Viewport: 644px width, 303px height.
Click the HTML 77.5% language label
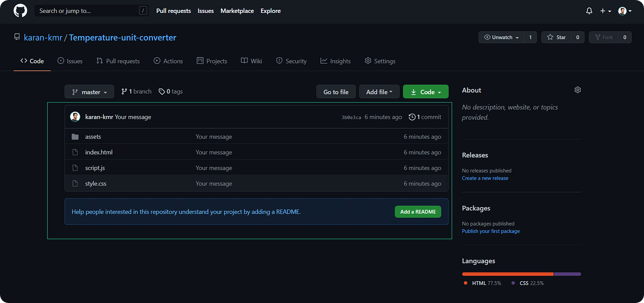[483, 283]
